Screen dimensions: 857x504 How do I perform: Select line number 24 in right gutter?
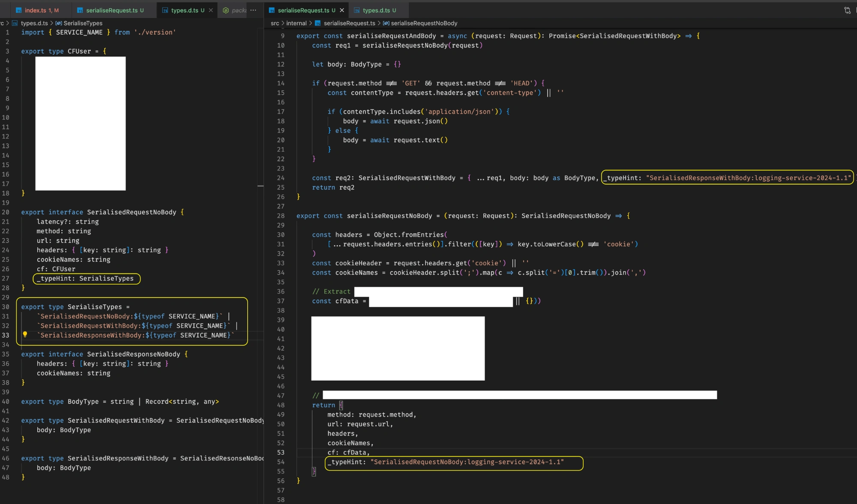pos(281,178)
